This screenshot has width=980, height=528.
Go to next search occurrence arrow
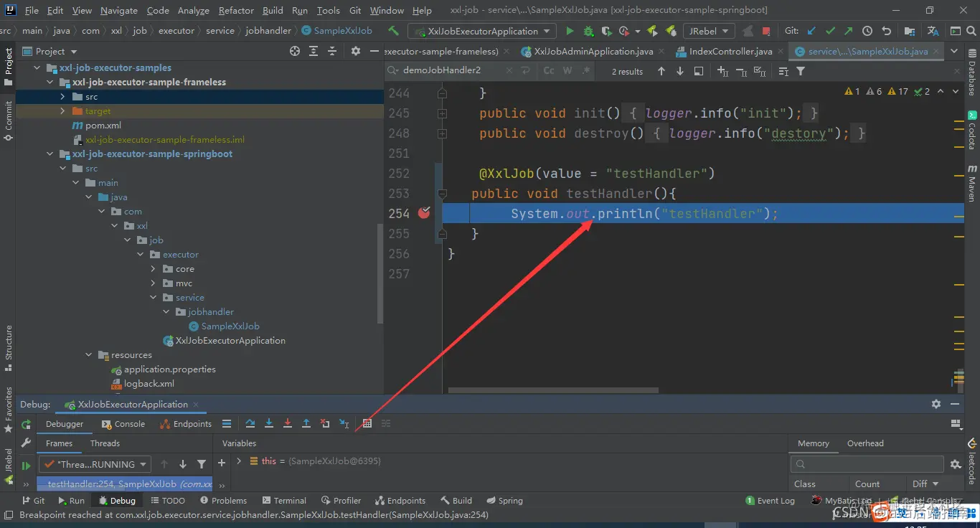coord(680,71)
